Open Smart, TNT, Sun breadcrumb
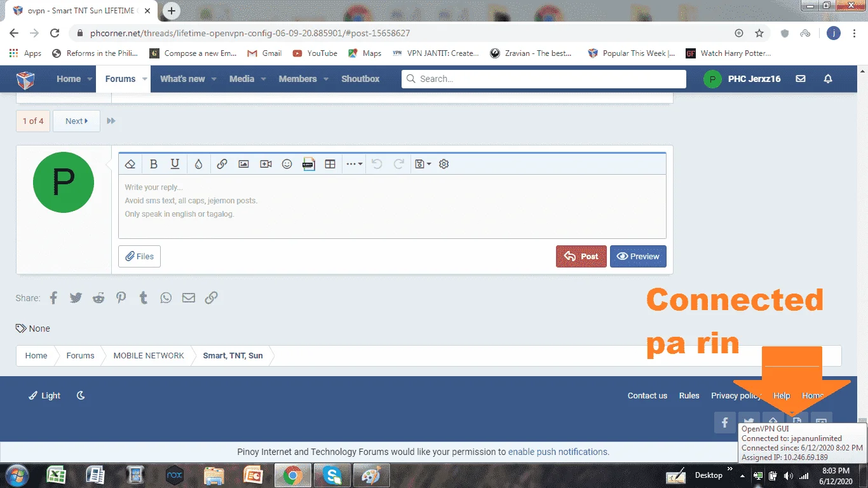Screen dimensions: 868x488 click(233, 355)
